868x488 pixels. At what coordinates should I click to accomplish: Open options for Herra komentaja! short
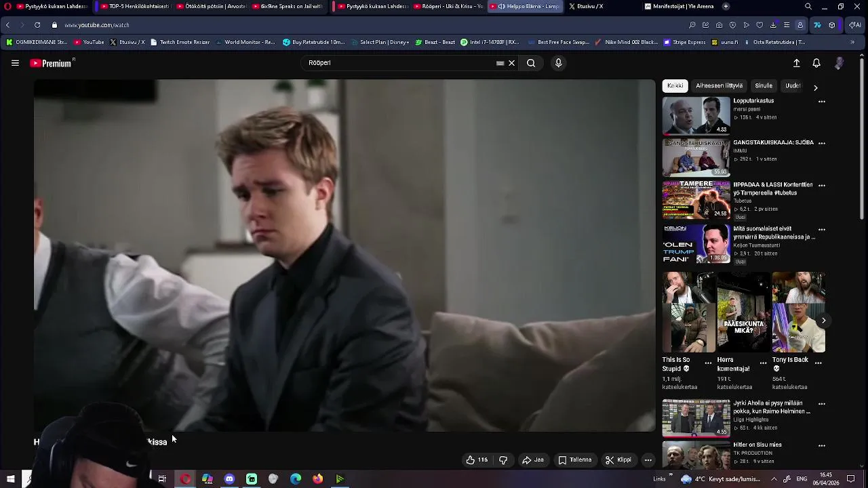[x=763, y=363]
